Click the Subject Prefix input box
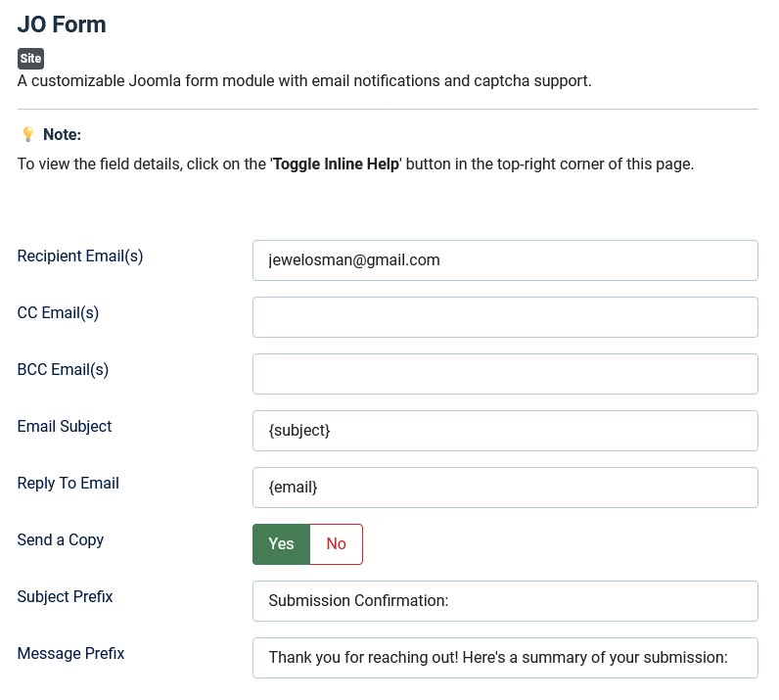 505,601
